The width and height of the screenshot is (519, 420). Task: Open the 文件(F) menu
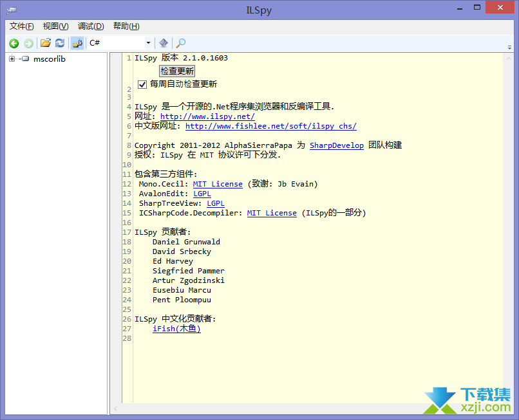coord(21,26)
